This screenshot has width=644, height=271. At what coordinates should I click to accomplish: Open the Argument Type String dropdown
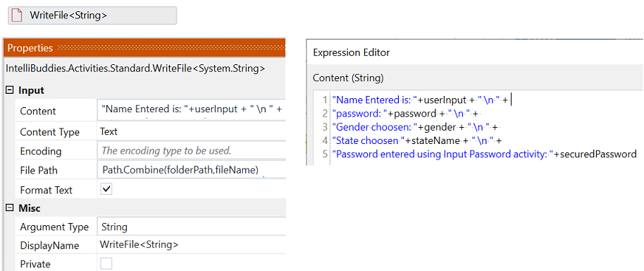tap(192, 227)
